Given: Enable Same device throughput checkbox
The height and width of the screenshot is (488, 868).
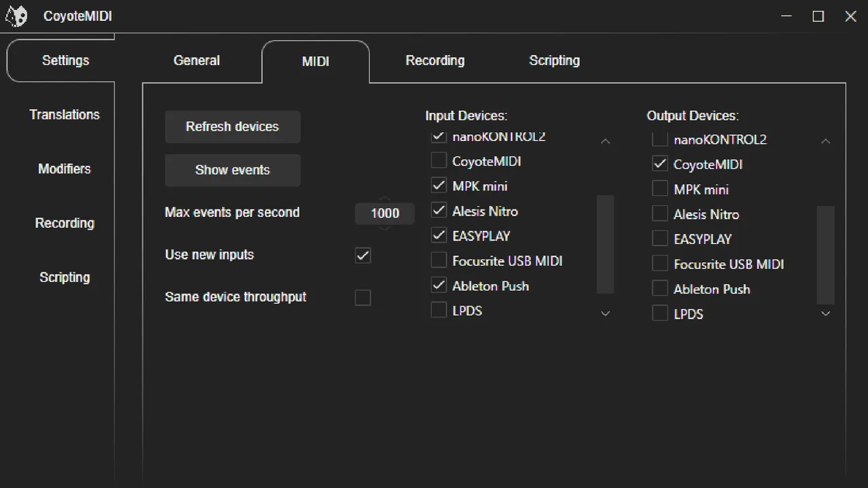Looking at the screenshot, I should (x=363, y=298).
